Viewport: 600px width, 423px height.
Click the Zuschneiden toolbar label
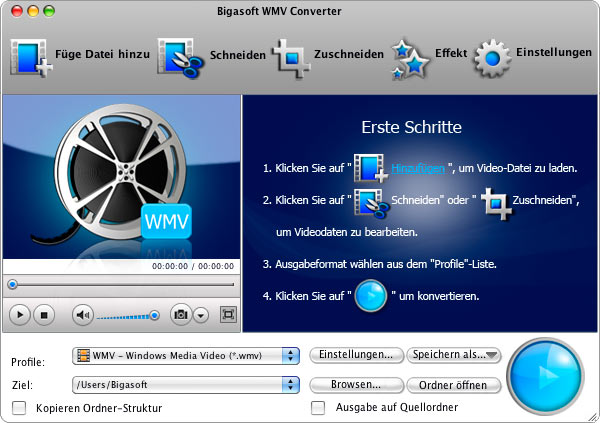(349, 54)
